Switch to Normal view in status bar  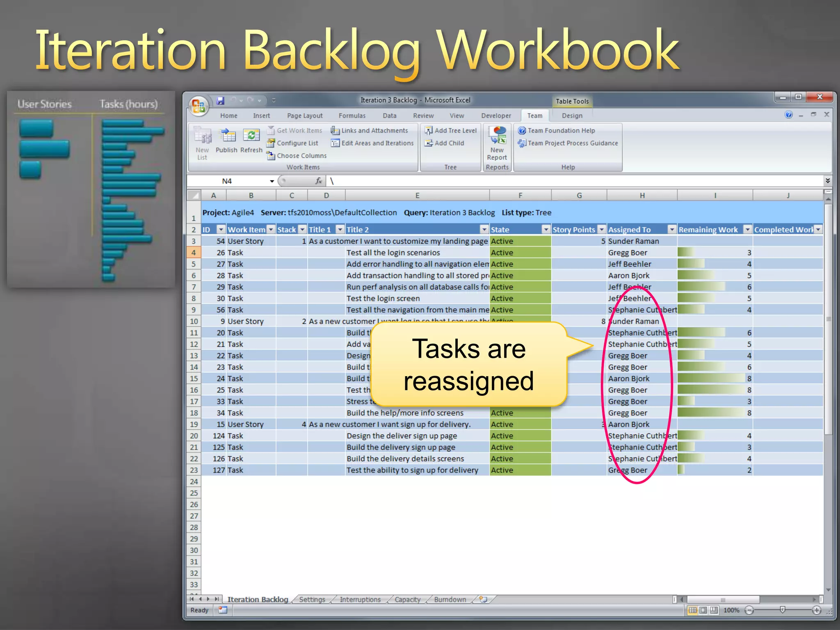[x=692, y=610]
